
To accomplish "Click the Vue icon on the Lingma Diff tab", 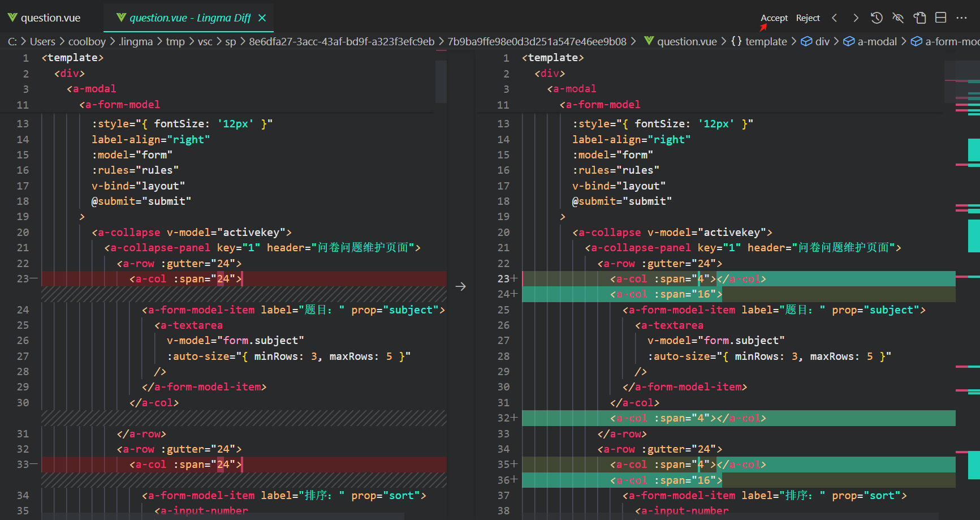I will point(121,18).
